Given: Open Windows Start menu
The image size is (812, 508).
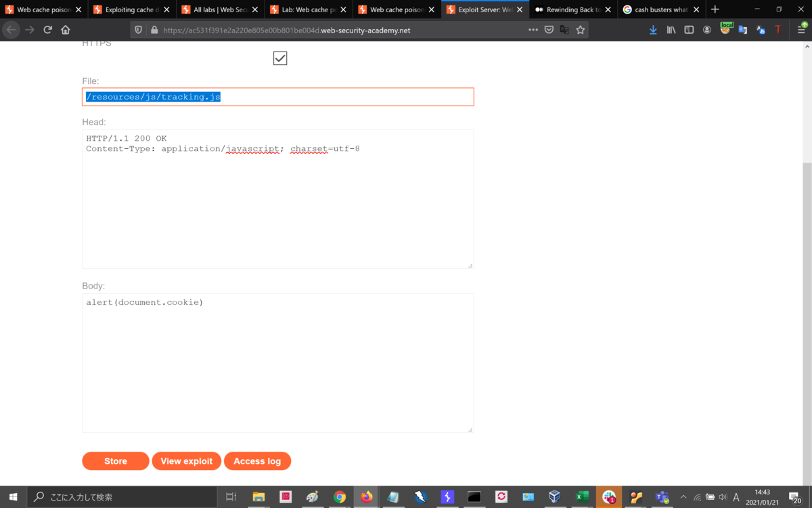Looking at the screenshot, I should (13, 496).
